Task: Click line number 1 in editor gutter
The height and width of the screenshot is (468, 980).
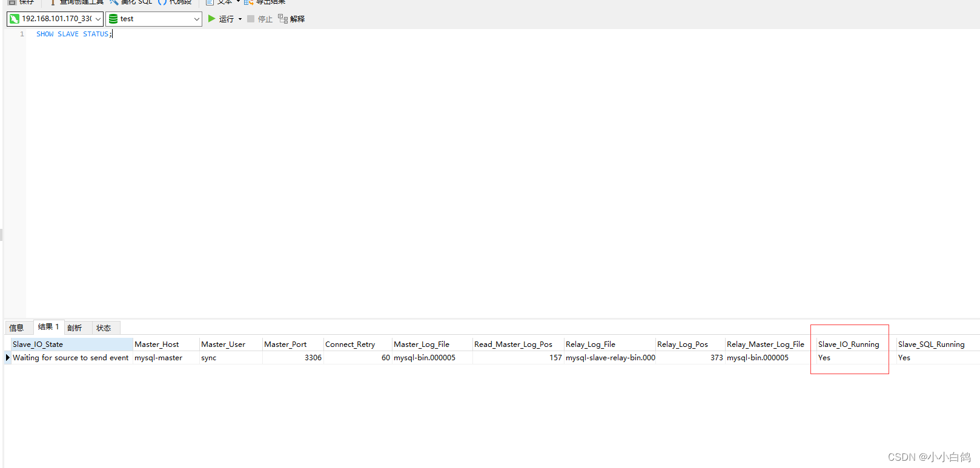Action: [x=22, y=34]
